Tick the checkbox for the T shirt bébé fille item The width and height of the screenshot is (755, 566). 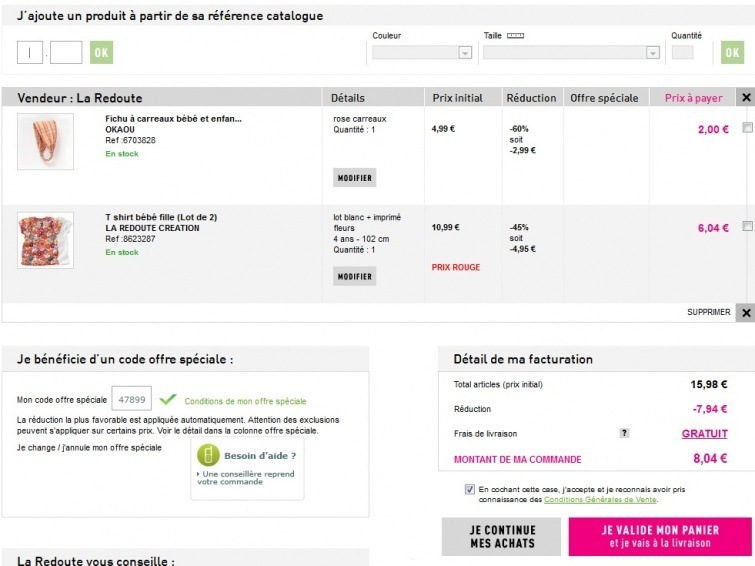[747, 227]
